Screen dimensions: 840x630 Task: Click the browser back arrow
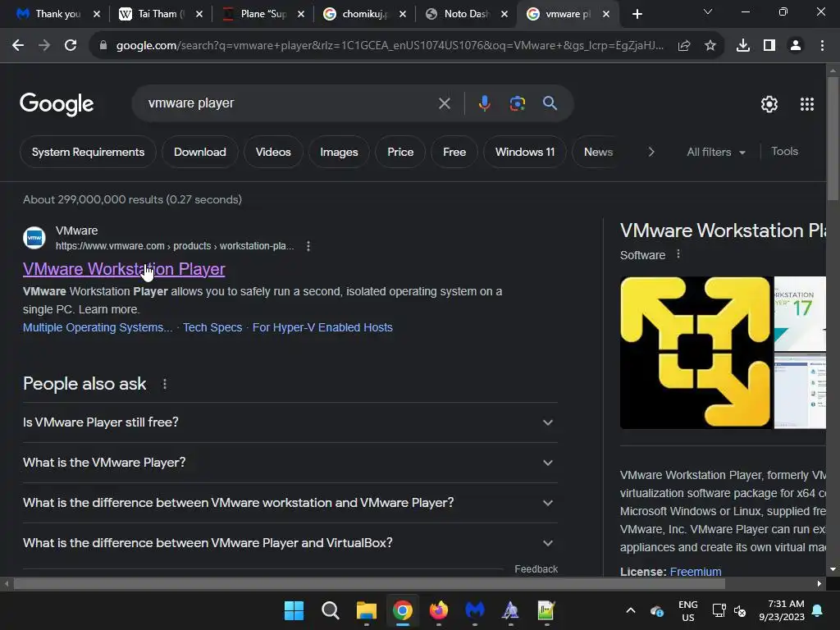18,46
